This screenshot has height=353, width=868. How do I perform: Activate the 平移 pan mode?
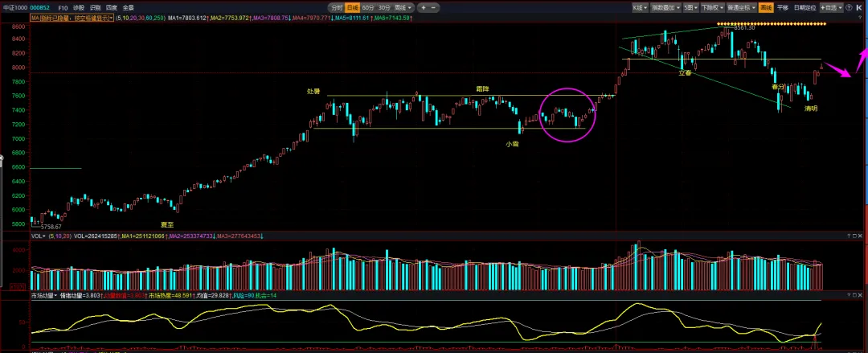[782, 8]
